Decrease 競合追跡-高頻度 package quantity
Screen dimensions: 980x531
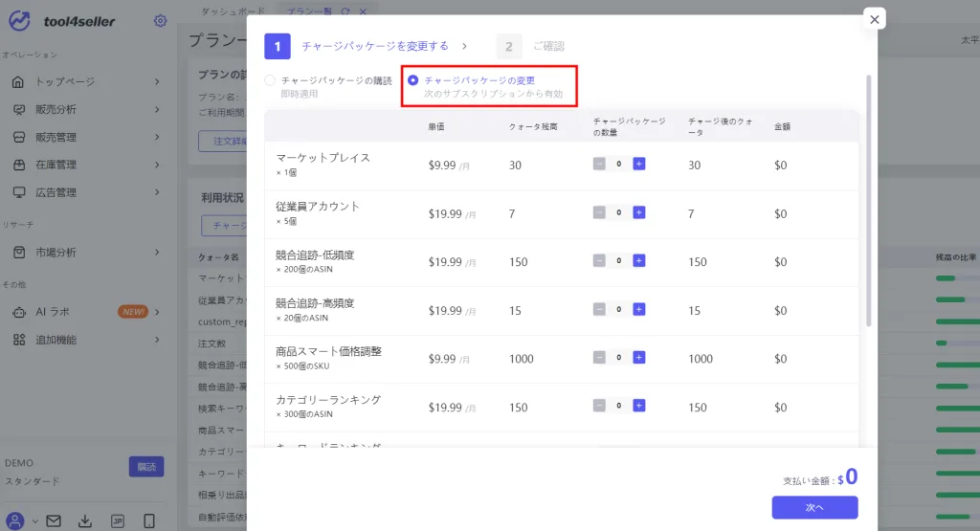[599, 309]
